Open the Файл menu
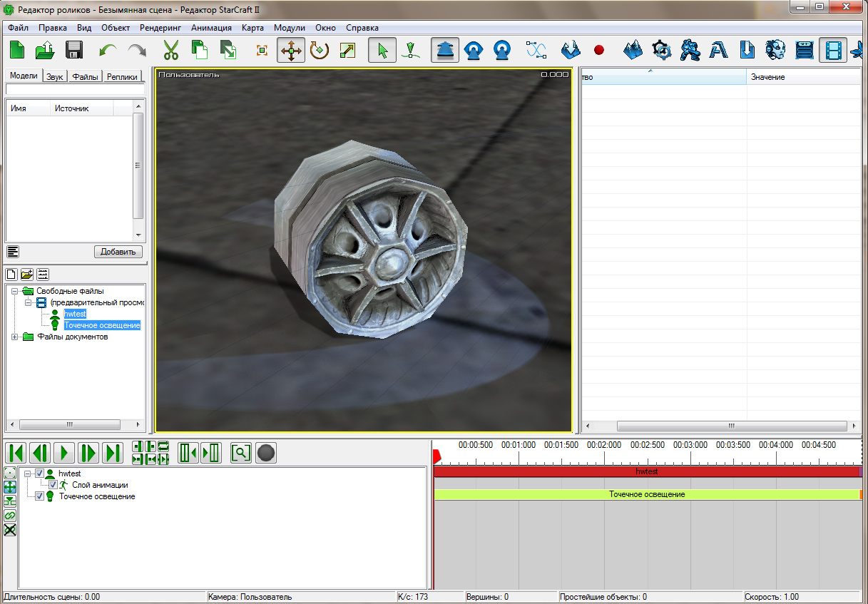868x604 pixels. [x=19, y=28]
